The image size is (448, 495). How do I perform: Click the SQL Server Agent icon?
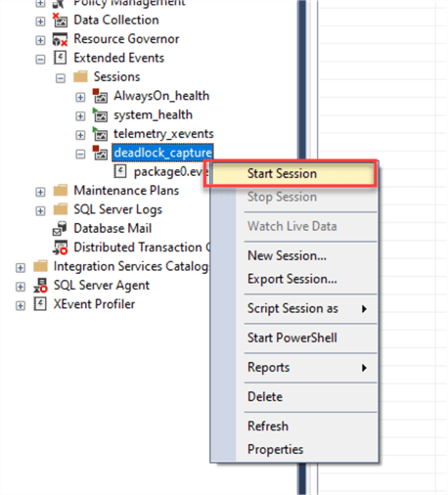click(x=40, y=286)
